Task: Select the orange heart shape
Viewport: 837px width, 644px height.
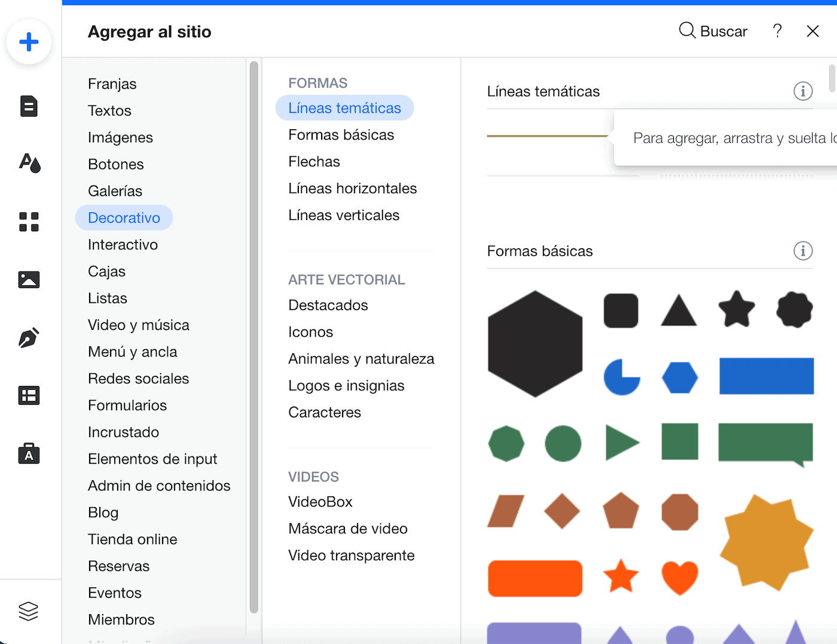Action: pyautogui.click(x=680, y=578)
